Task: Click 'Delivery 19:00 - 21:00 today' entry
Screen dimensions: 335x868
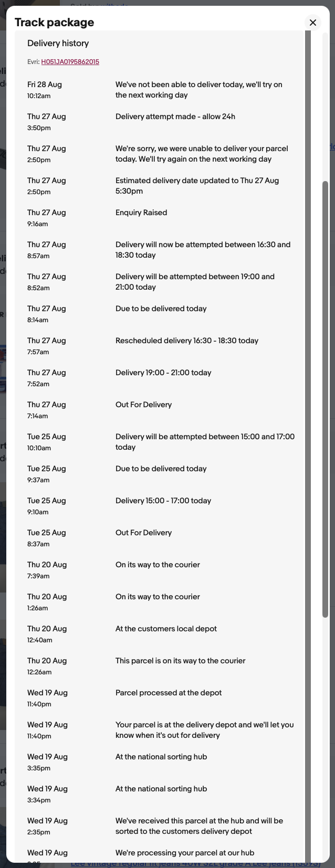Action: coord(163,373)
